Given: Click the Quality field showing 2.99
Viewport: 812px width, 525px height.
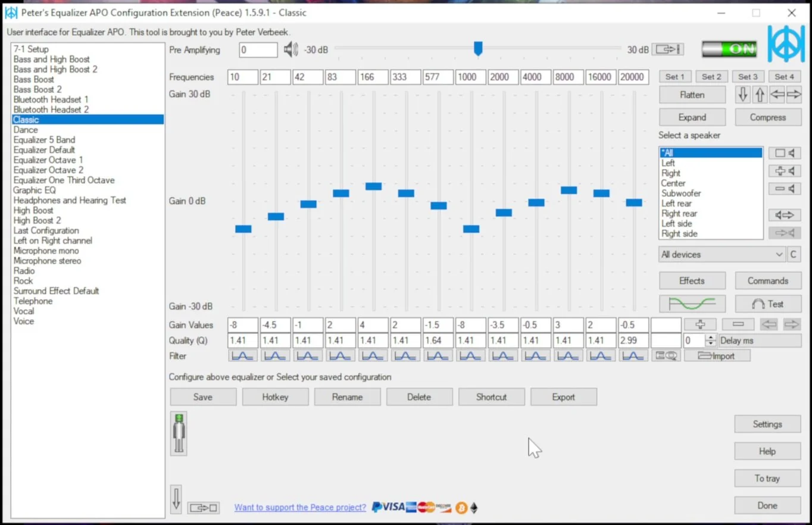Looking at the screenshot, I should click(633, 340).
